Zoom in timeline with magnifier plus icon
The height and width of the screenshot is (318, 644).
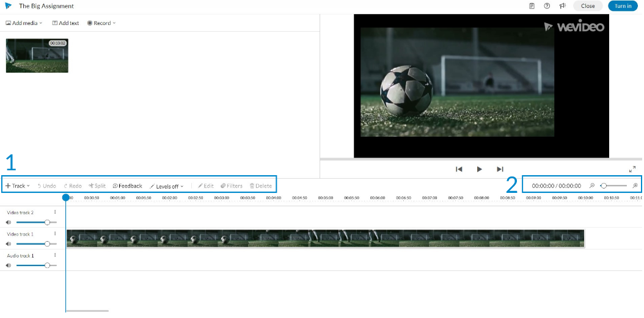pos(635,186)
